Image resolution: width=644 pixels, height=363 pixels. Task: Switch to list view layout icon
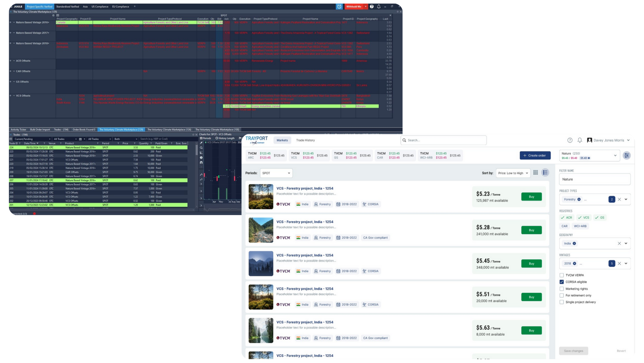(x=545, y=173)
